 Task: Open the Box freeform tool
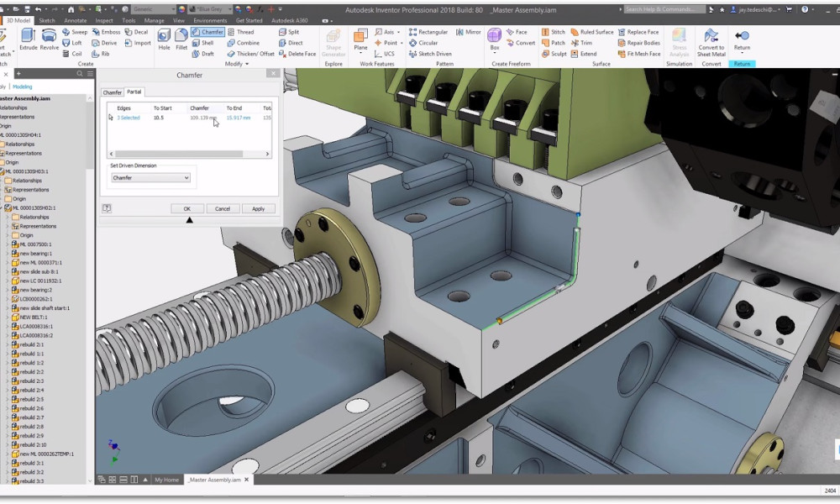pyautogui.click(x=495, y=39)
